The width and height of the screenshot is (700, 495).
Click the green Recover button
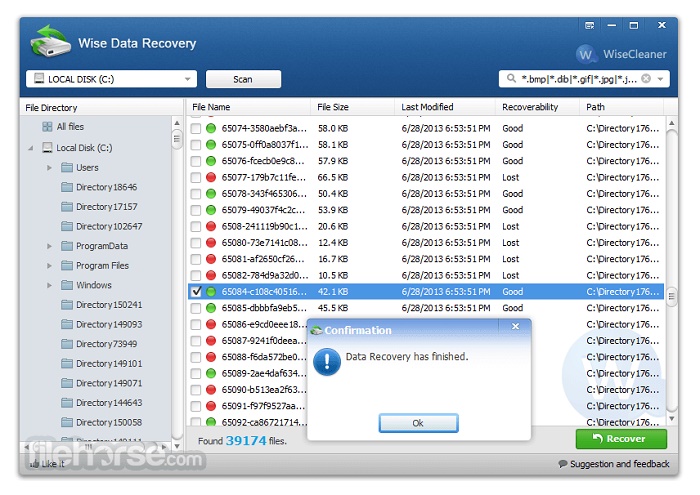click(x=621, y=439)
